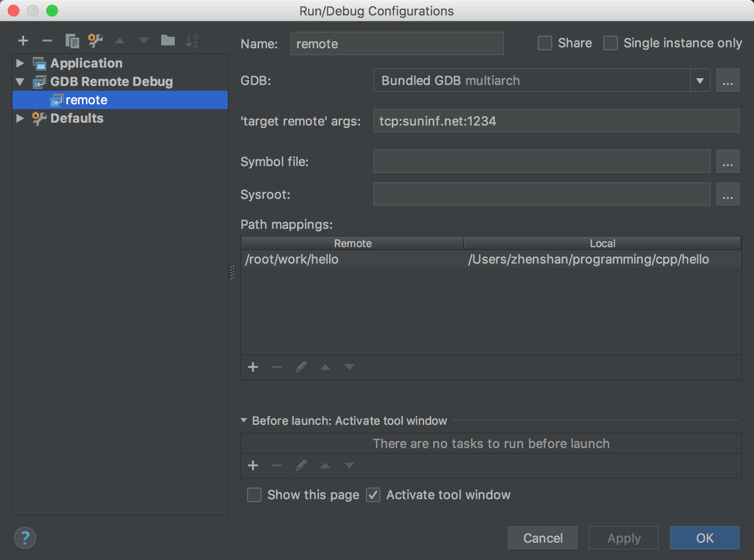Move before-launch task up

325,465
